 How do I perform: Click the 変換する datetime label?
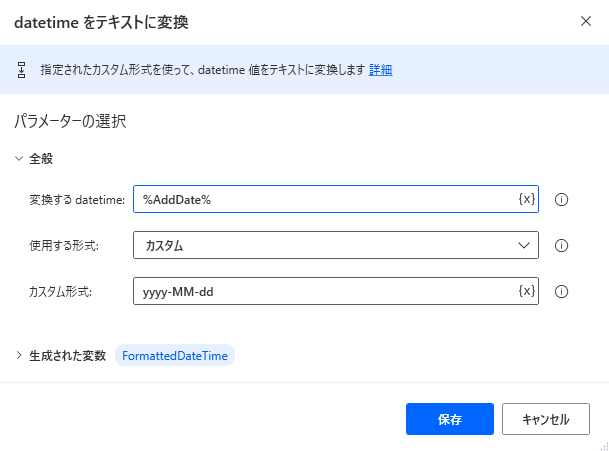point(77,200)
